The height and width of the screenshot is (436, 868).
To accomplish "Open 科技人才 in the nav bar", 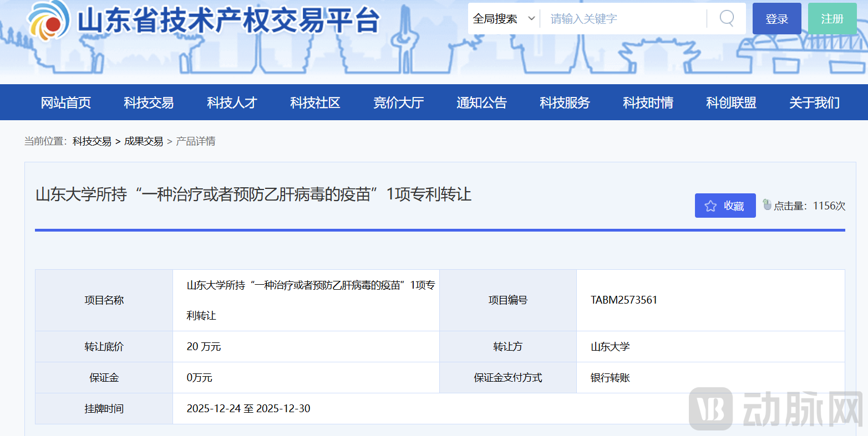I will pyautogui.click(x=232, y=102).
